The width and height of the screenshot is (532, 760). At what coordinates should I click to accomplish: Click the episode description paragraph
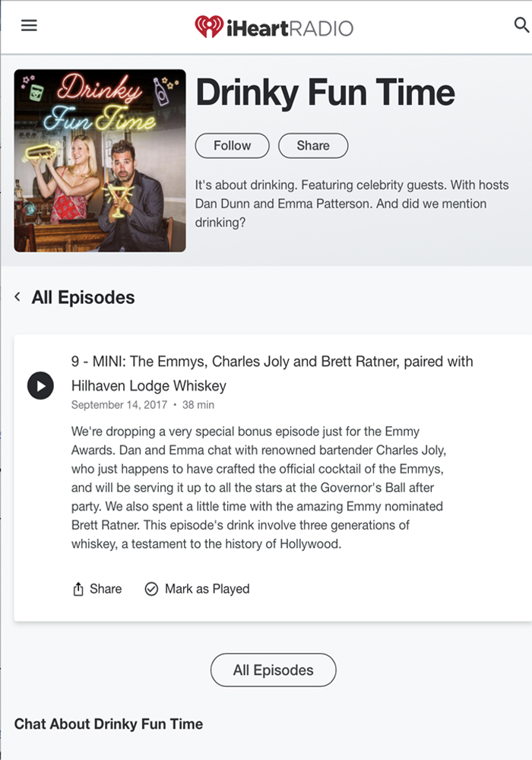[258, 488]
